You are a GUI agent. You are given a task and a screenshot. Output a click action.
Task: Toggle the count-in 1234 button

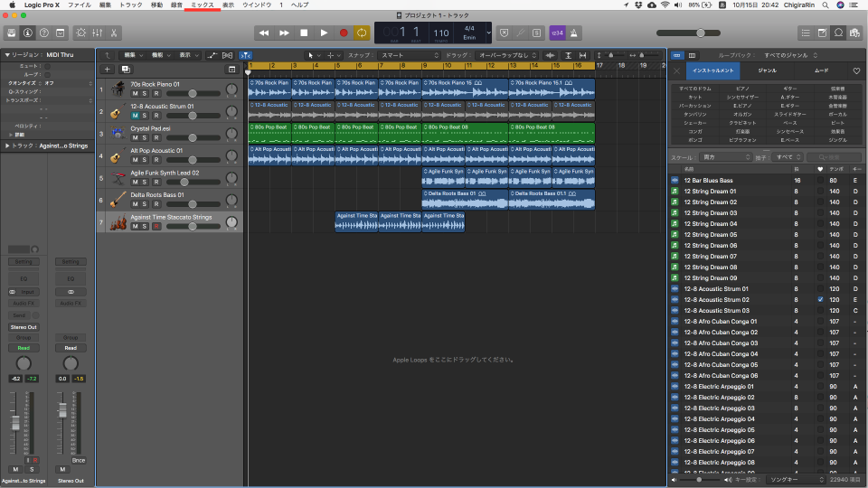point(557,33)
